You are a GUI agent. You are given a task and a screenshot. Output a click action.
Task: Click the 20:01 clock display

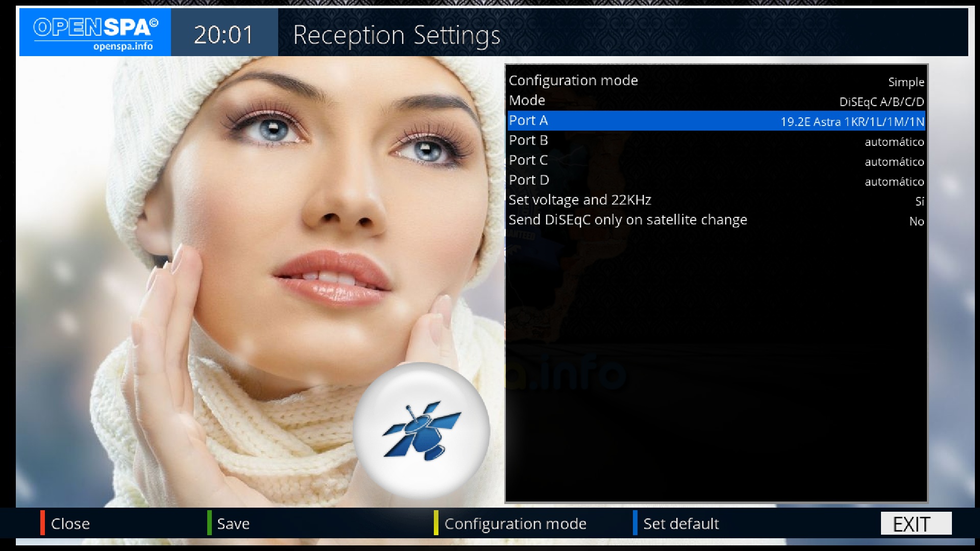[224, 35]
